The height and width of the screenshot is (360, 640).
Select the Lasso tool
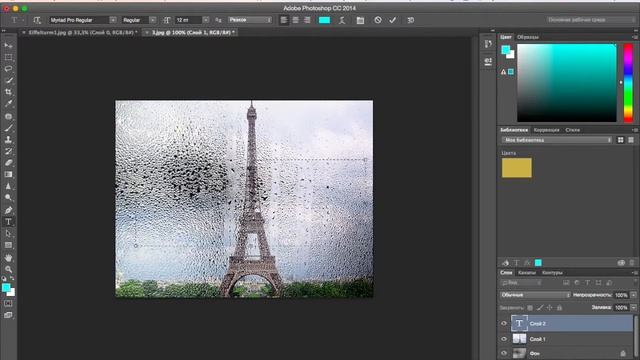pyautogui.click(x=8, y=69)
